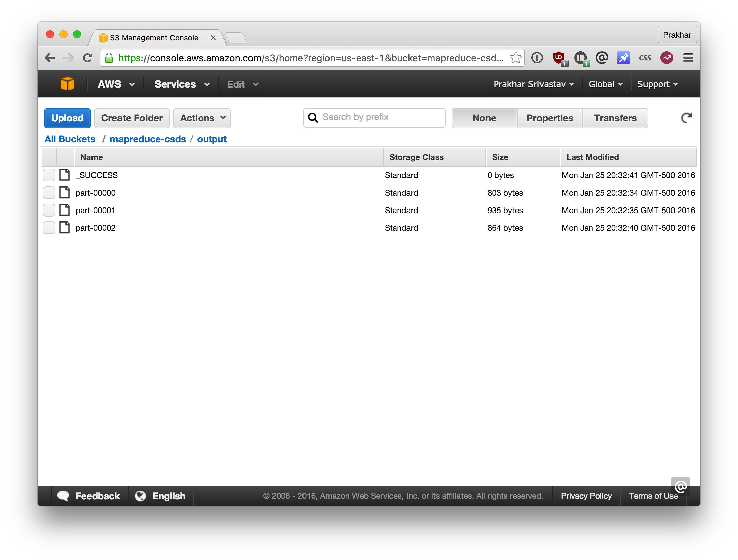Expand the Actions dropdown
The height and width of the screenshot is (560, 738).
point(202,118)
